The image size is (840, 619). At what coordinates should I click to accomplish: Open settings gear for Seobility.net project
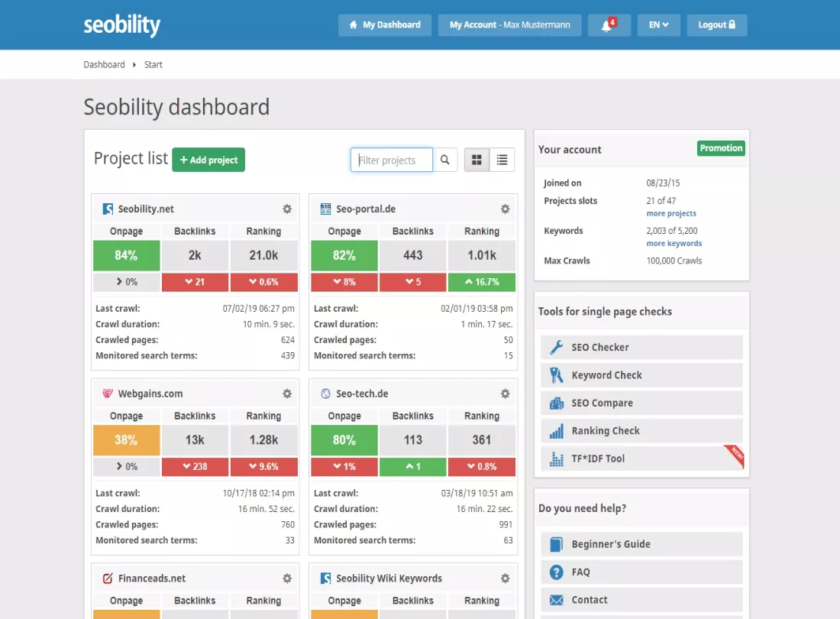tap(287, 209)
